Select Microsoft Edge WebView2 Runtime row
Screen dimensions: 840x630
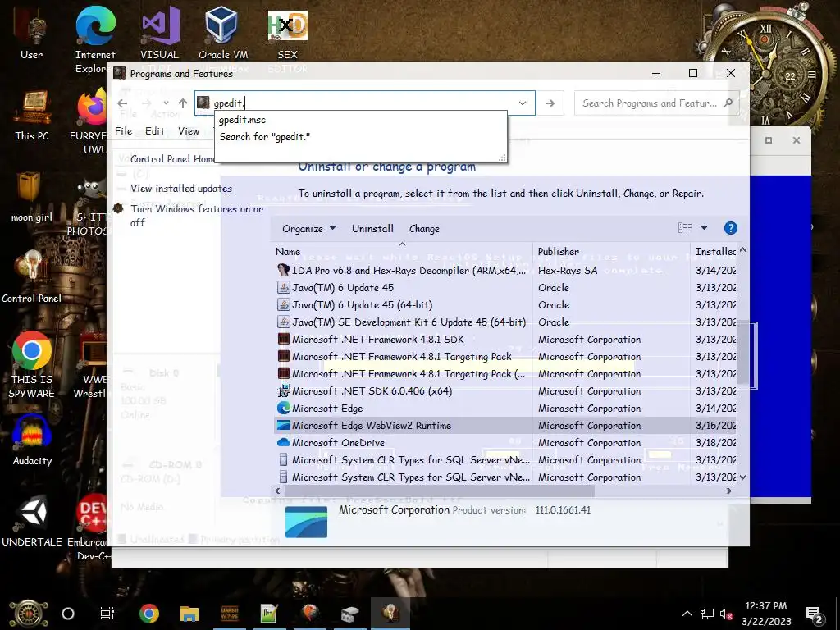point(504,426)
